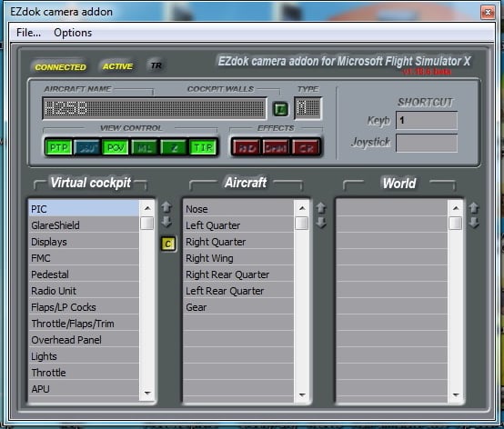Move Virtual cockpit camera down with arrow icon
504x429 pixels.
coord(166,222)
